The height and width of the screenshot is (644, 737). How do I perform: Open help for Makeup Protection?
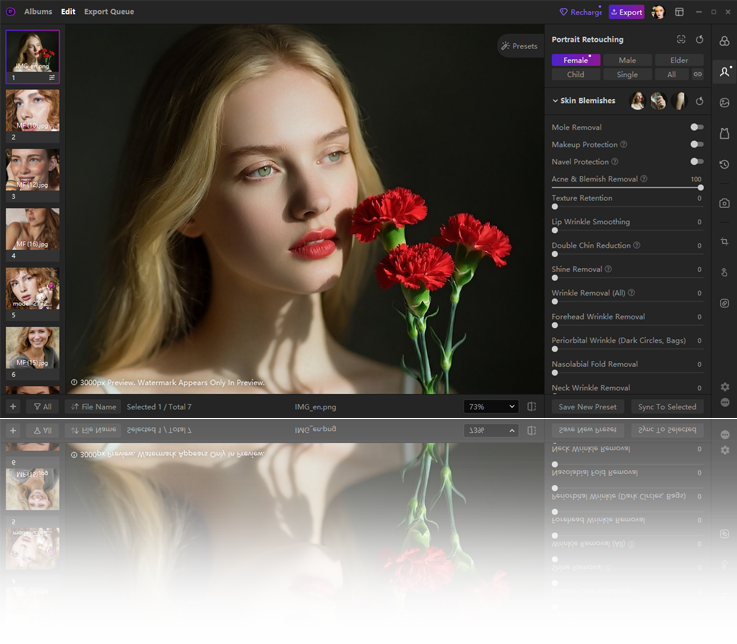click(x=623, y=144)
